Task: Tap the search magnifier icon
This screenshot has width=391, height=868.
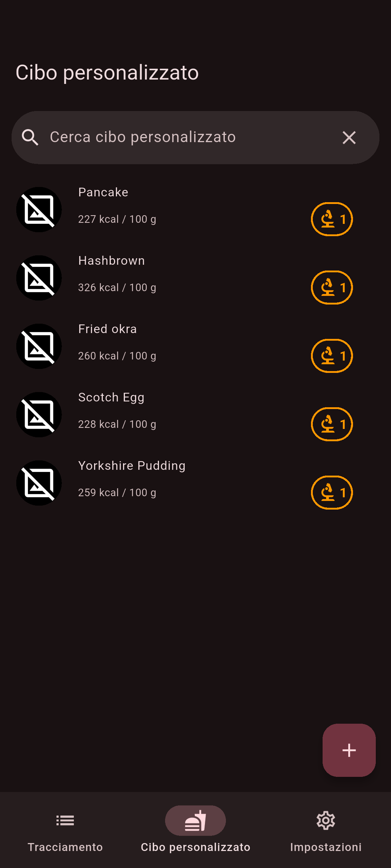Action: (x=30, y=137)
